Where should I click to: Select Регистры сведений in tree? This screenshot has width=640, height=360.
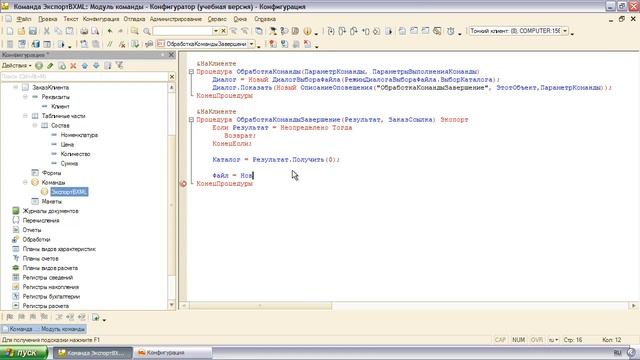point(48,278)
